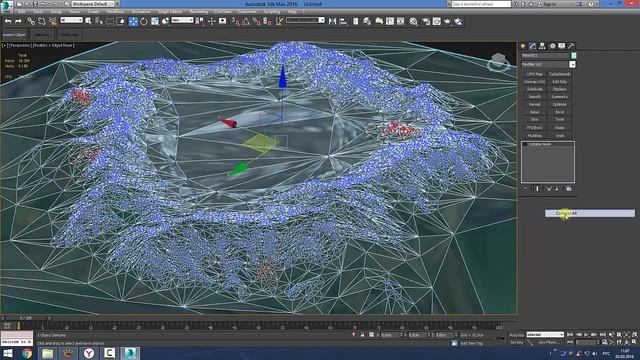Click the Pin Stack icon
Screen dimensions: 640x360
click(526, 189)
